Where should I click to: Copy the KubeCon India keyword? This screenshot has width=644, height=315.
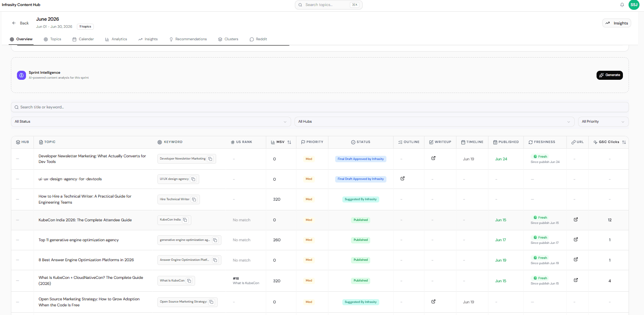coord(185,220)
